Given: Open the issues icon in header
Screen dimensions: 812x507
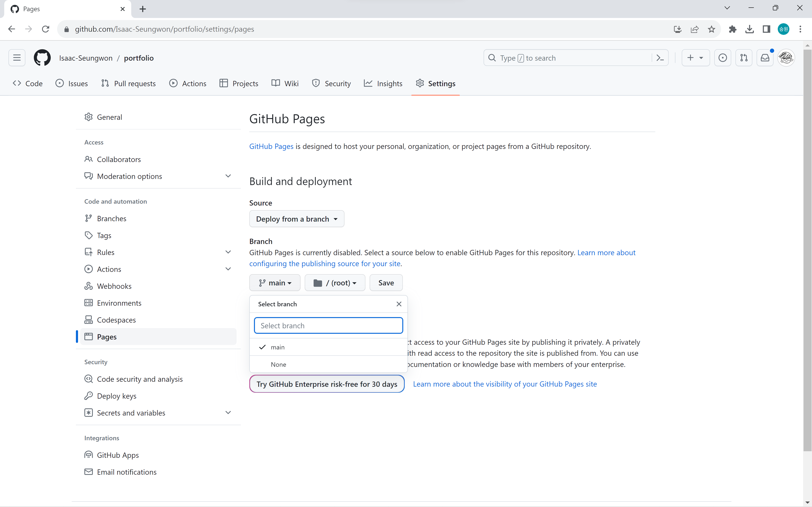Looking at the screenshot, I should [722, 58].
